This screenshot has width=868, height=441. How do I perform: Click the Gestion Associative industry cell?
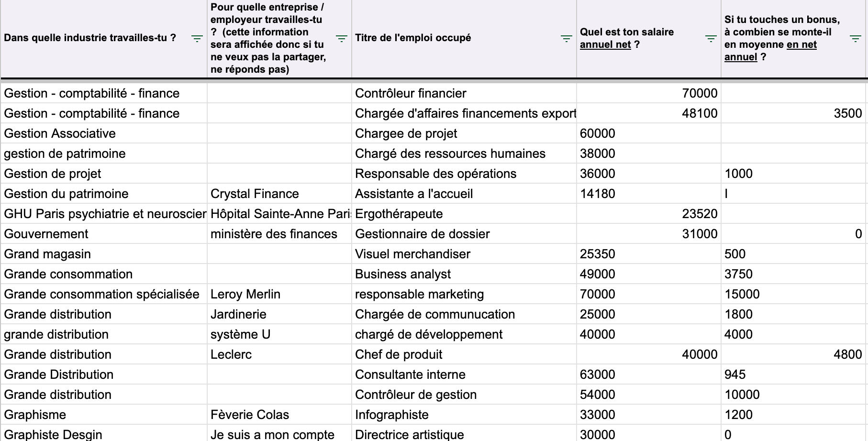click(104, 133)
